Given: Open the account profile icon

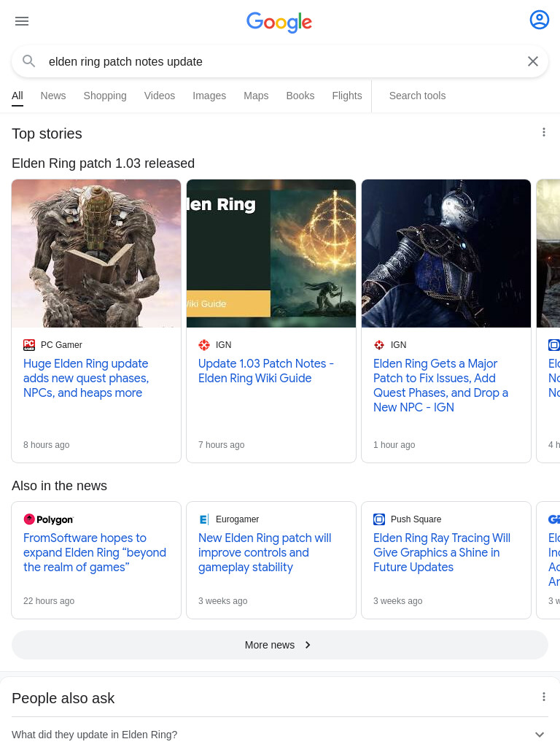Looking at the screenshot, I should [539, 20].
